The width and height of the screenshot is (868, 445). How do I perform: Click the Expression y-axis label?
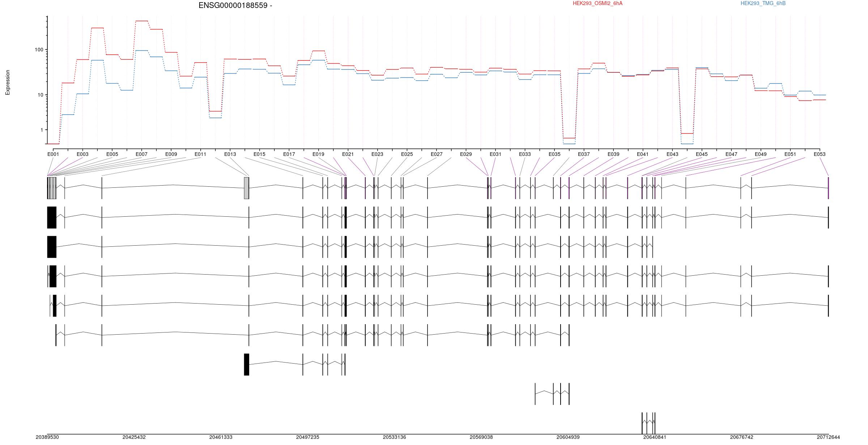tap(8, 82)
